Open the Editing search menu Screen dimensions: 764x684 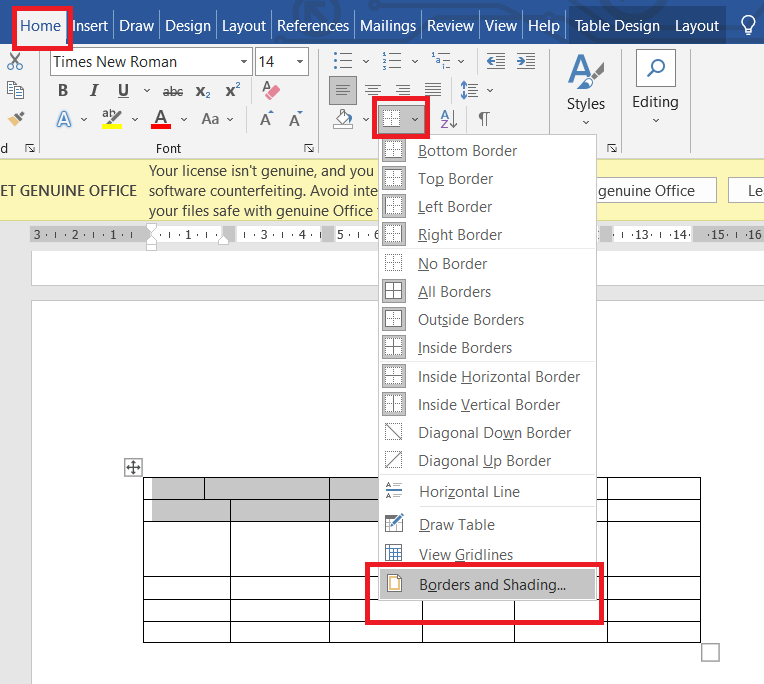tap(656, 88)
